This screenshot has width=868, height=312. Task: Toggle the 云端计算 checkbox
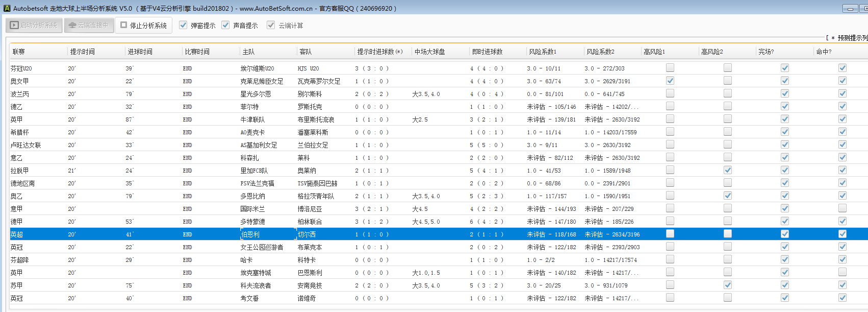(271, 25)
